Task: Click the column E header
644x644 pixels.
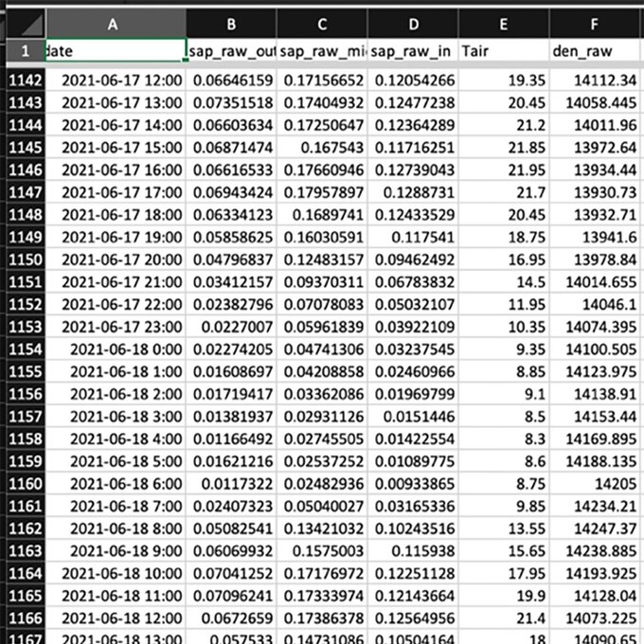Action: tap(503, 24)
